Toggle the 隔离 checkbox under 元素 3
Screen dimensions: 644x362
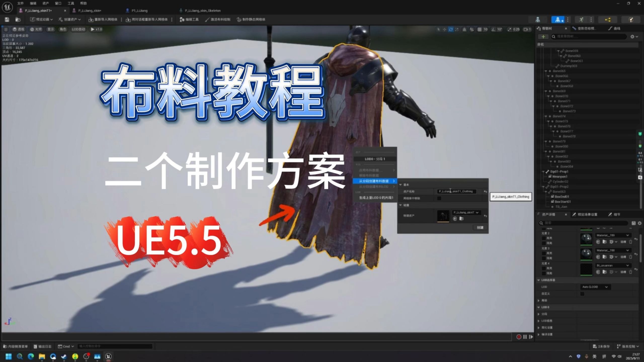pos(544,258)
